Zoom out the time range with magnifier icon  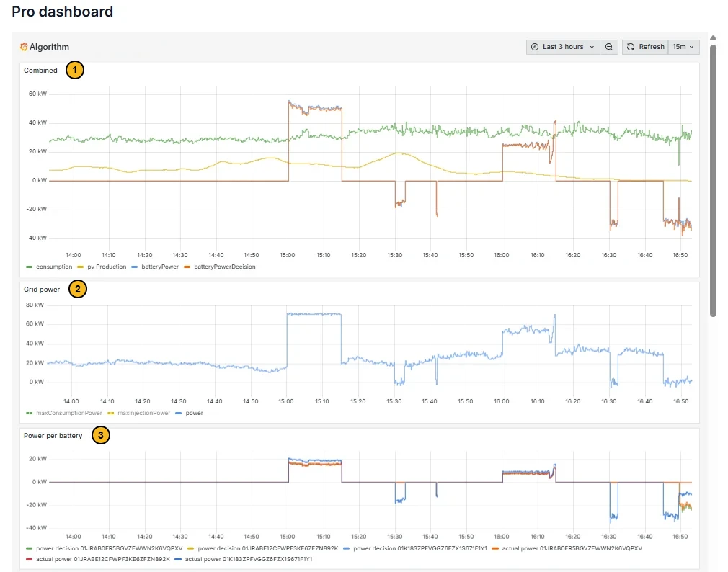[609, 47]
